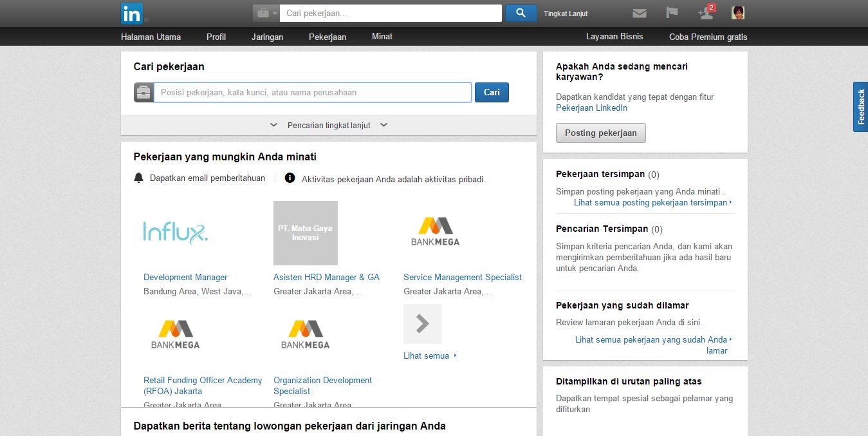
Task: Open Retail Funding Officer Academy job link
Action: 203,385
